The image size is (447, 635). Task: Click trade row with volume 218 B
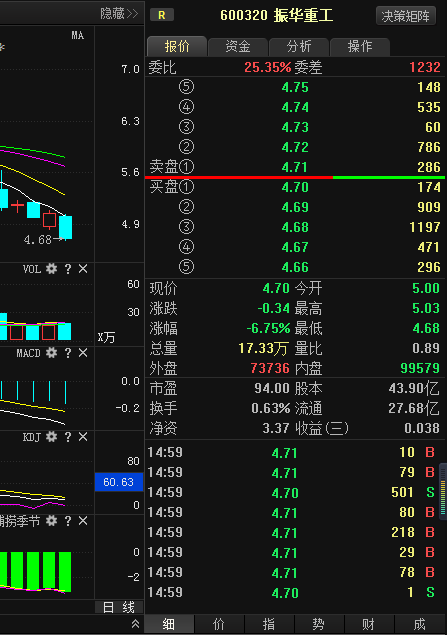pos(292,533)
